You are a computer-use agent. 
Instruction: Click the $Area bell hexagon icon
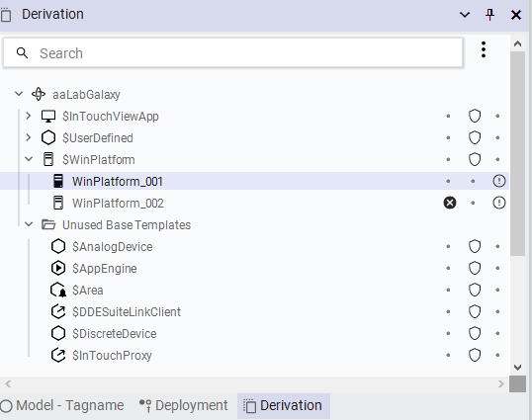58,291
